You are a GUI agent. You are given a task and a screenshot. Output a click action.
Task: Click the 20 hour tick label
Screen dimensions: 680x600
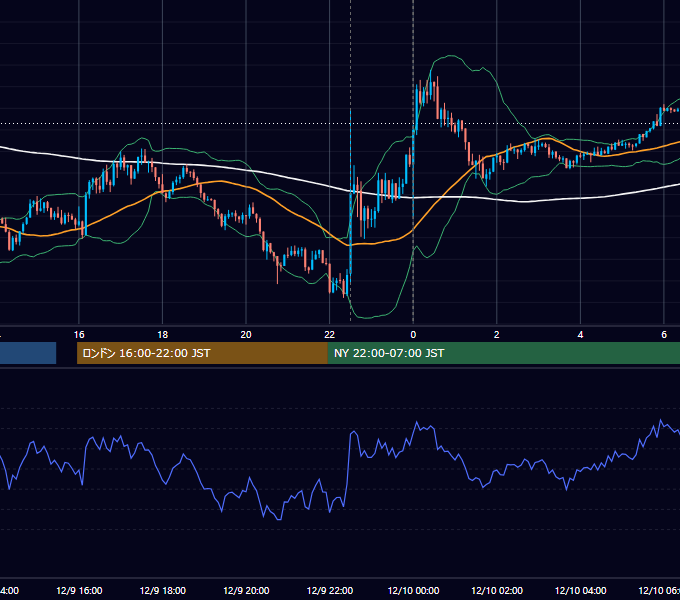tap(246, 334)
